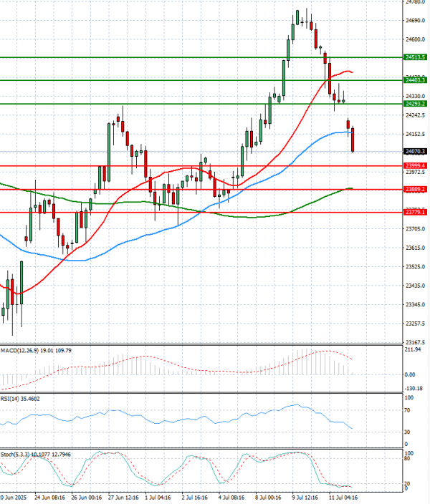Image resolution: width=430 pixels, height=504 pixels.
Task: Click the 24152.5 price axis value
Action: coord(416,134)
